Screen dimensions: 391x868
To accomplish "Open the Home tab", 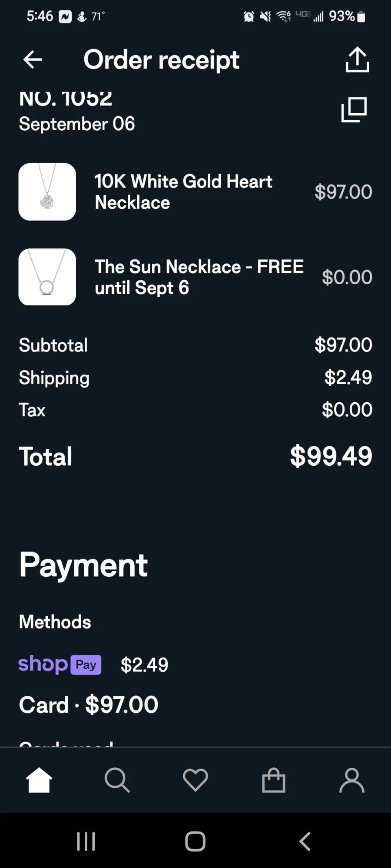I will [x=39, y=780].
